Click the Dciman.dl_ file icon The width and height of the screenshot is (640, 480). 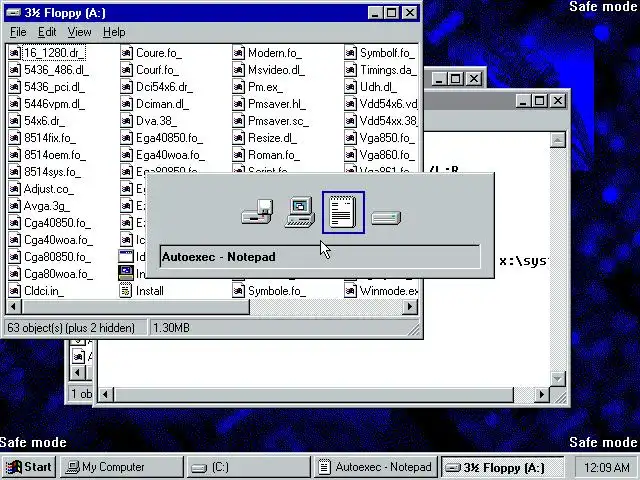tap(127, 104)
